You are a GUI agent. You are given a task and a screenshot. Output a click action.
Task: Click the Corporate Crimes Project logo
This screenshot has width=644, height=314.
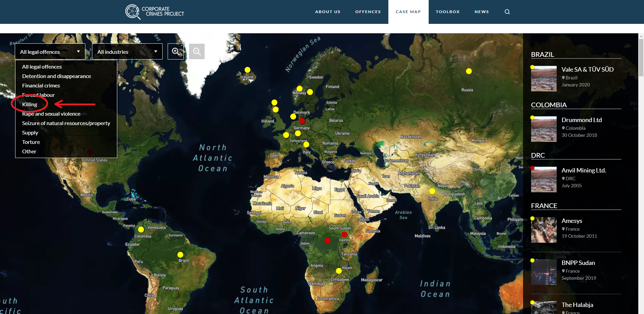tap(155, 12)
